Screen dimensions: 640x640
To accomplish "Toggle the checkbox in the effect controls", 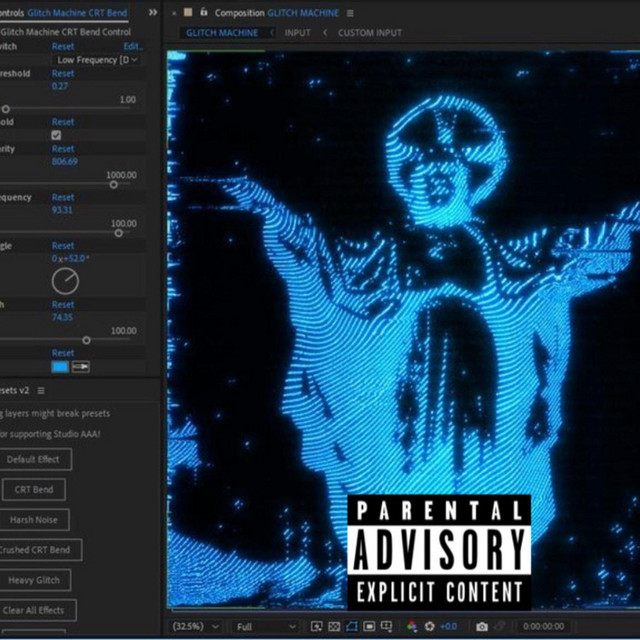I will 56,135.
